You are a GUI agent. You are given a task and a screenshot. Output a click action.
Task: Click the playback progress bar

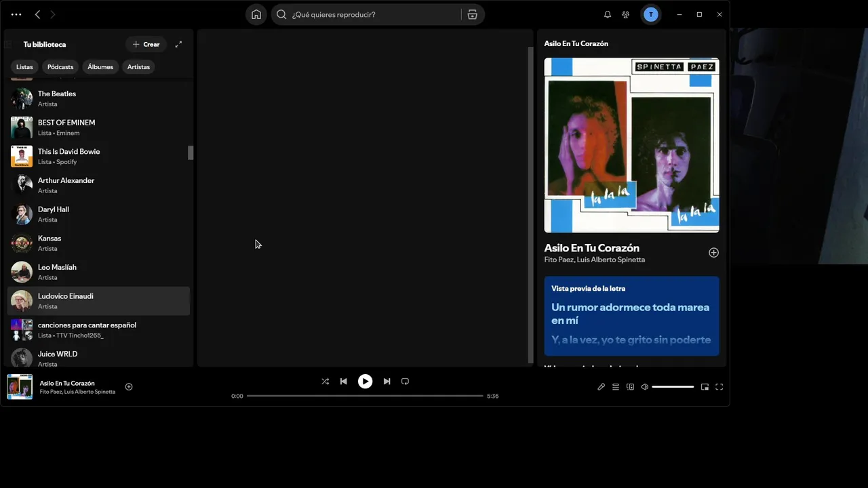[365, 396]
